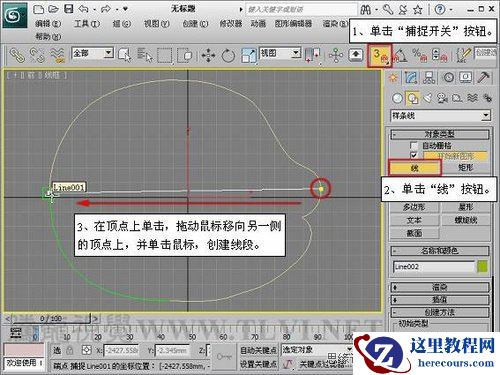
Task: Toggle the Angle Snap button
Action: coord(400,55)
